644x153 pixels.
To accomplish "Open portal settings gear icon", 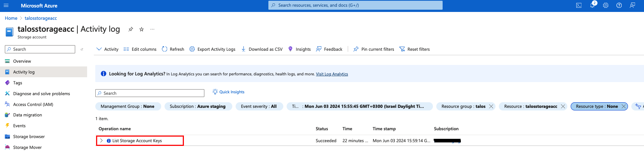I will 606,6.
